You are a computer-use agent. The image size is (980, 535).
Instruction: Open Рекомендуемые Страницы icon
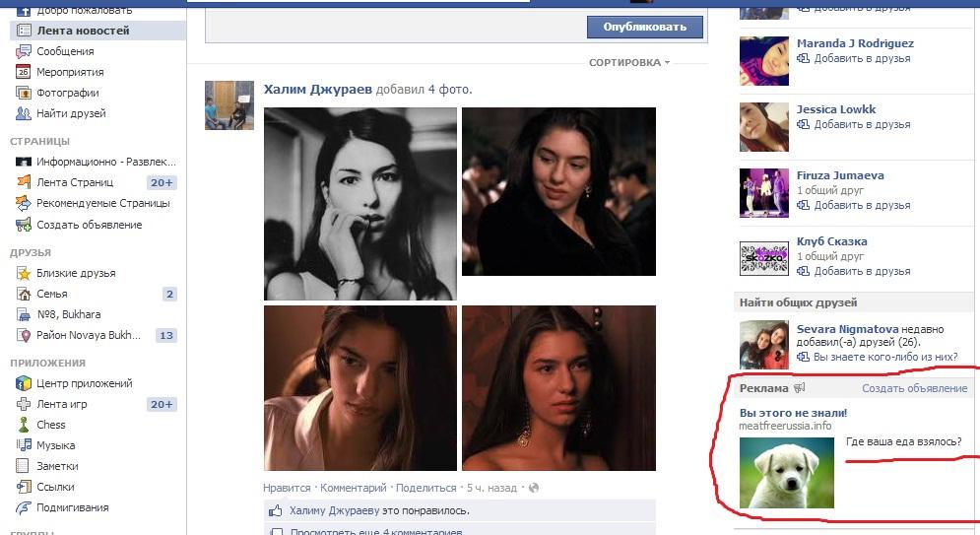[23, 203]
